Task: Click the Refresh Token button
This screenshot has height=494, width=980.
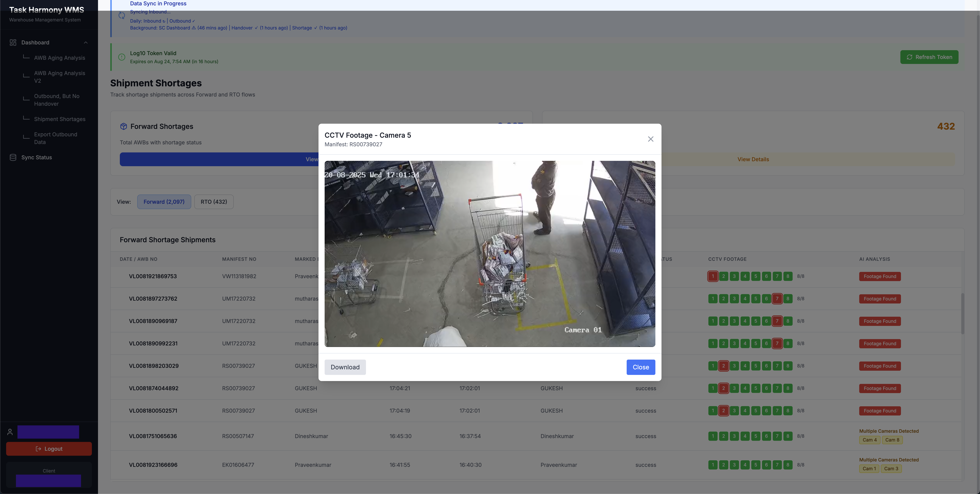Action: (929, 57)
